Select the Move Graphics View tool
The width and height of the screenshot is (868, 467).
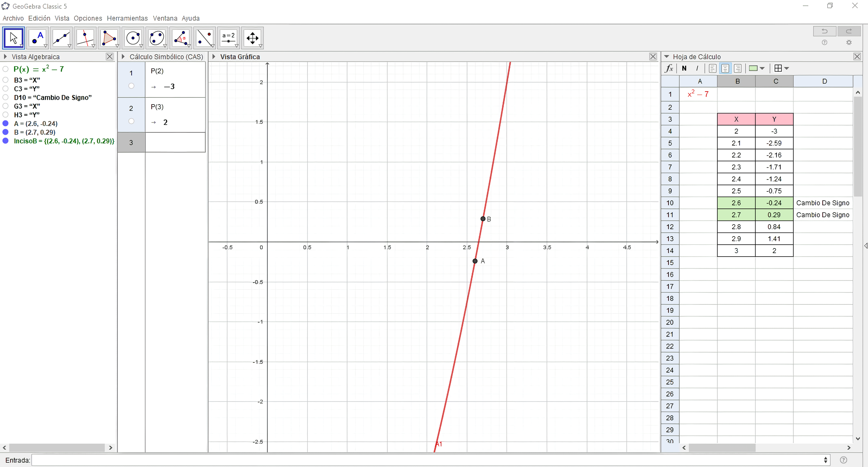pos(252,38)
